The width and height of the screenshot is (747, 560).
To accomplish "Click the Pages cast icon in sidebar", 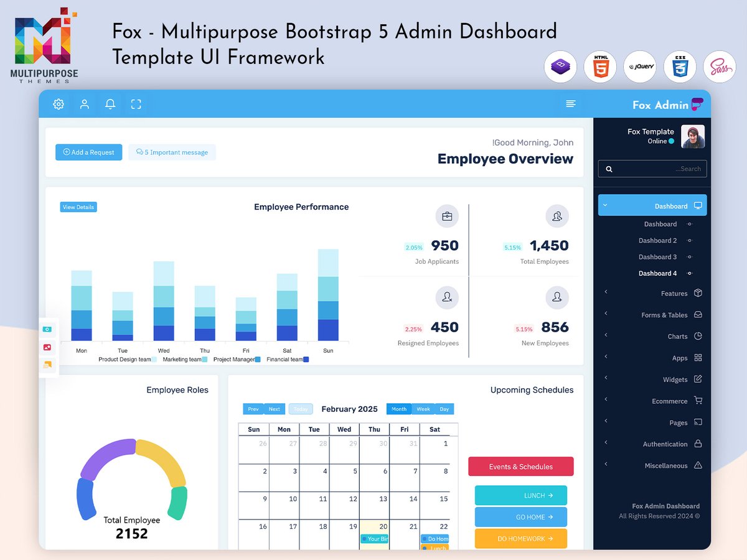I will click(x=698, y=422).
